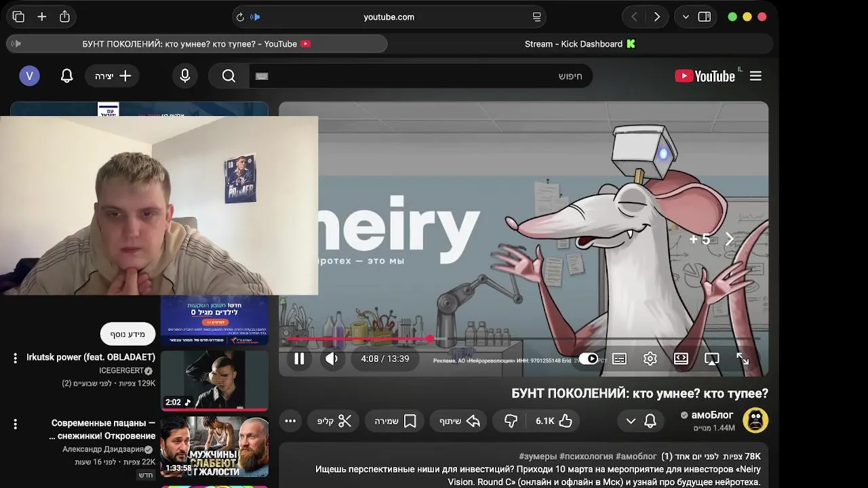Image resolution: width=868 pixels, height=488 pixels.
Task: Click the video title БУНТ ПОКОЛЕНИЙ
Action: pos(639,394)
